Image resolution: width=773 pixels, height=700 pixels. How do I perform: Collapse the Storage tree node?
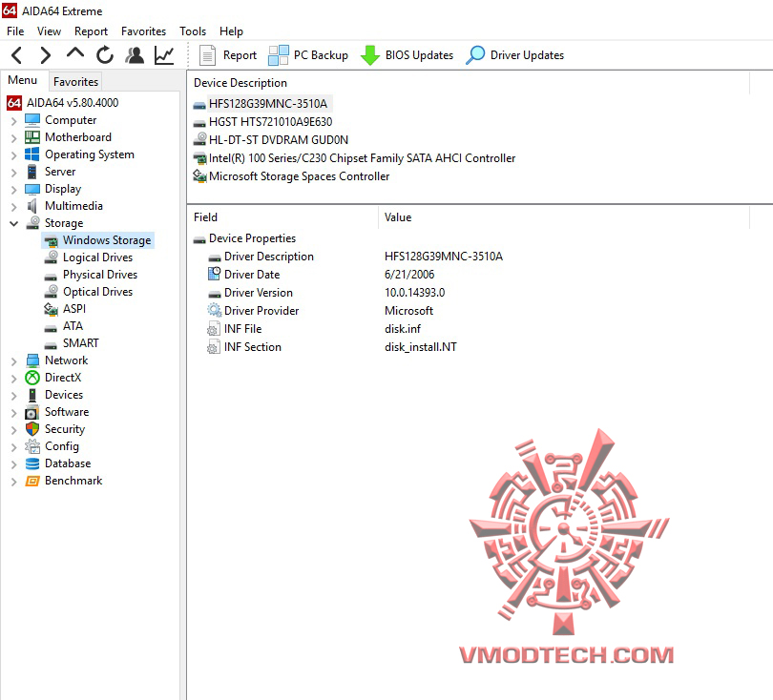coord(13,224)
